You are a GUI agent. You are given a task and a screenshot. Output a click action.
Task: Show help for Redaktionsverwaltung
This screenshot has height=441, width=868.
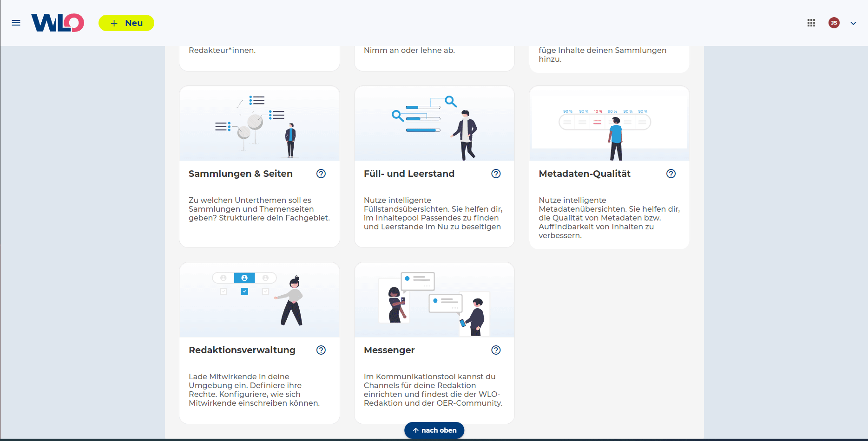[x=321, y=350]
